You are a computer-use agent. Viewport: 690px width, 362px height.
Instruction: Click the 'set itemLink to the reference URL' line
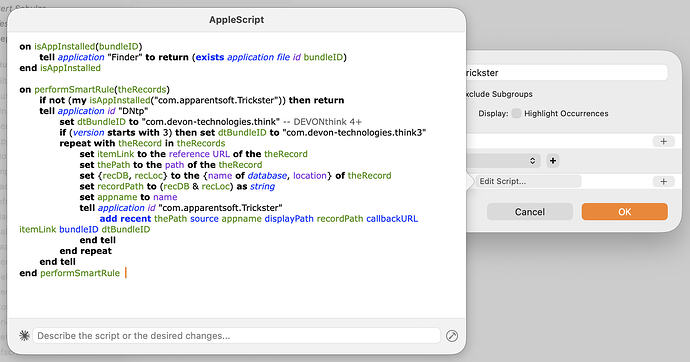[194, 154]
